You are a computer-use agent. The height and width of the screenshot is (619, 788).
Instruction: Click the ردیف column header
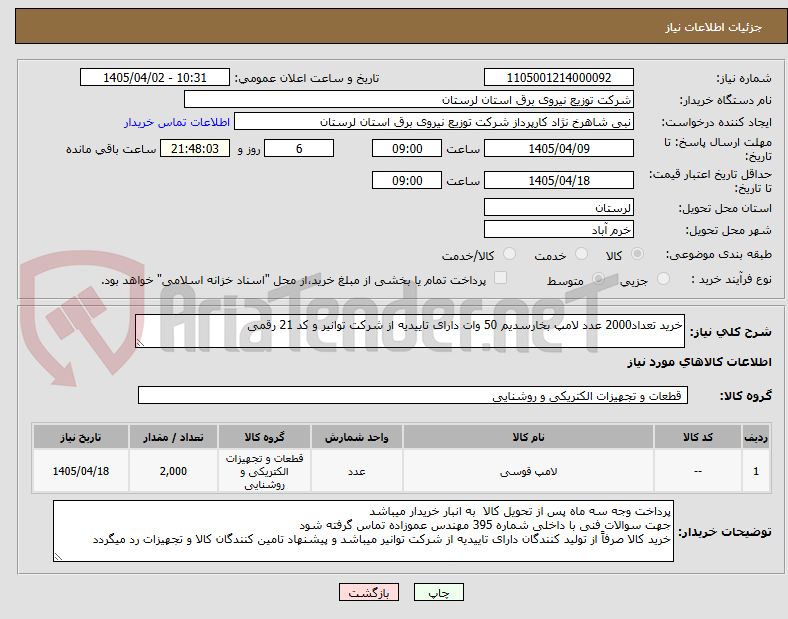756,437
